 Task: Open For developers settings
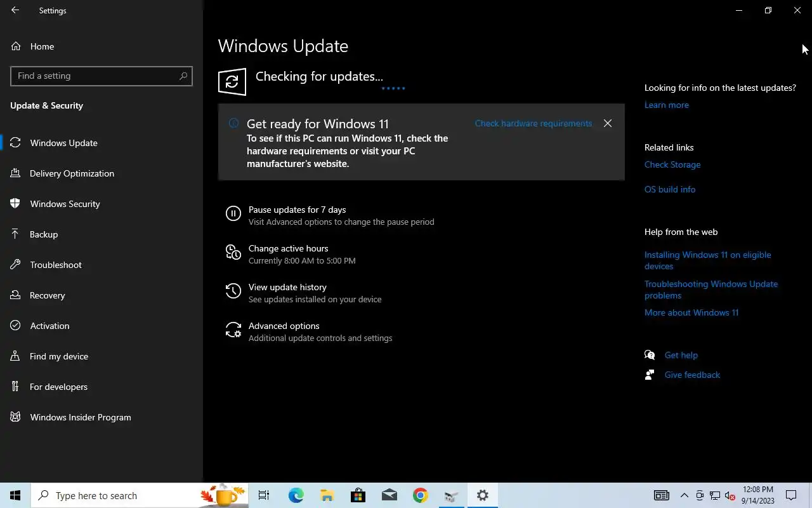101,387
